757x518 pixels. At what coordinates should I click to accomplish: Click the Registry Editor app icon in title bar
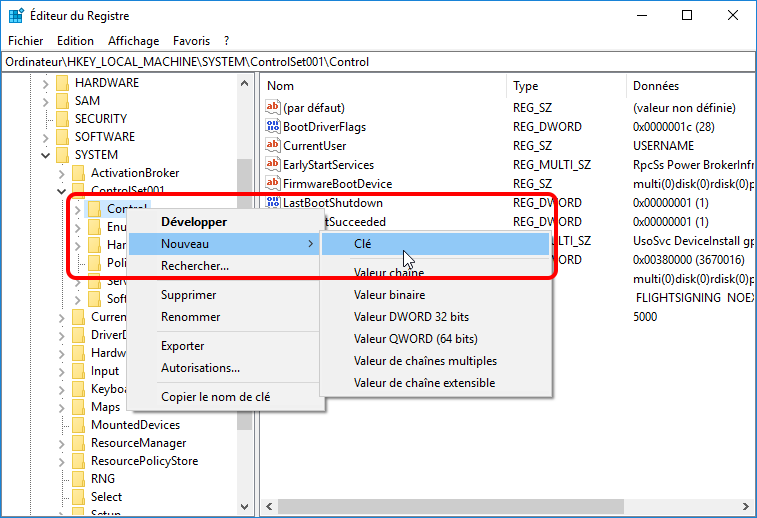[x=16, y=15]
